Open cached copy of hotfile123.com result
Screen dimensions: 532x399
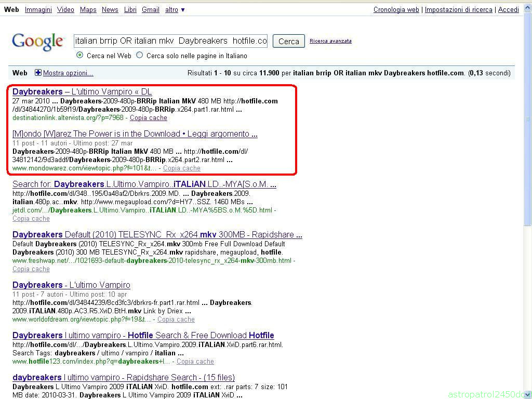195,362
